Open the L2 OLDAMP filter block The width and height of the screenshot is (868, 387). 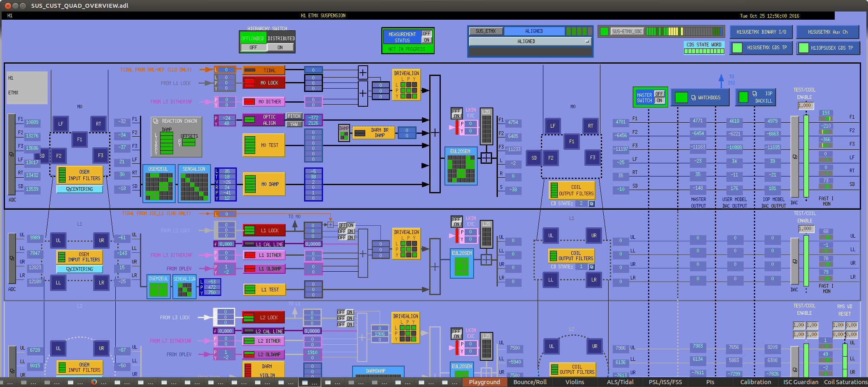pos(263,354)
